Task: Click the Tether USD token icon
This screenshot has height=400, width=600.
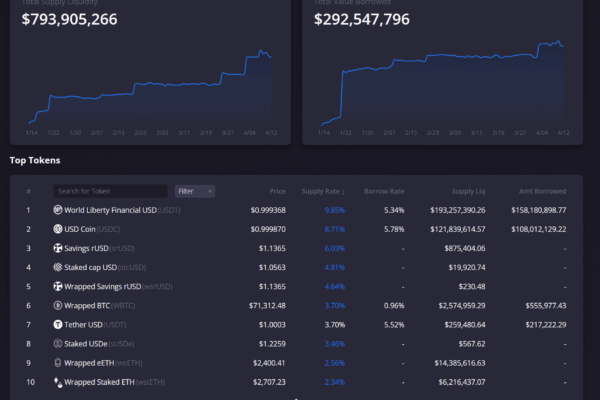Action: tap(57, 324)
